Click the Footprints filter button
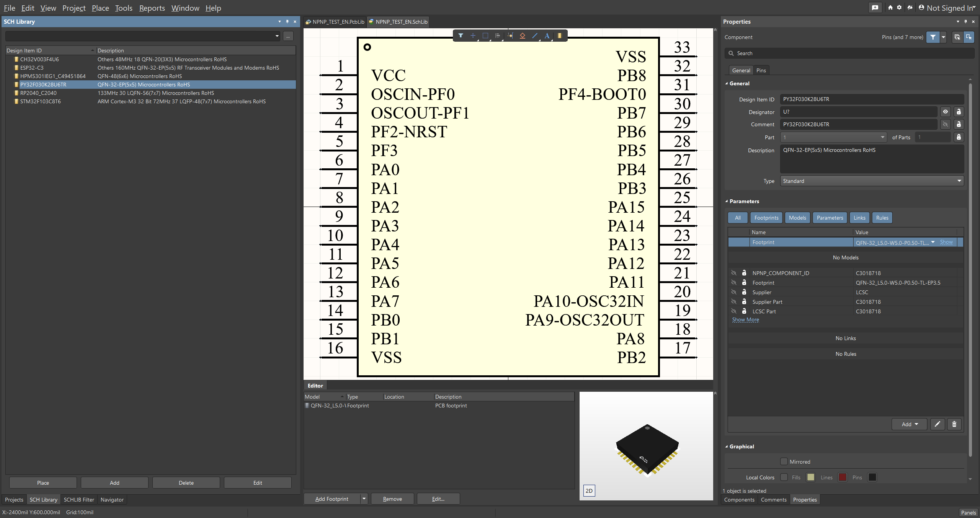This screenshot has height=518, width=980. click(x=766, y=218)
